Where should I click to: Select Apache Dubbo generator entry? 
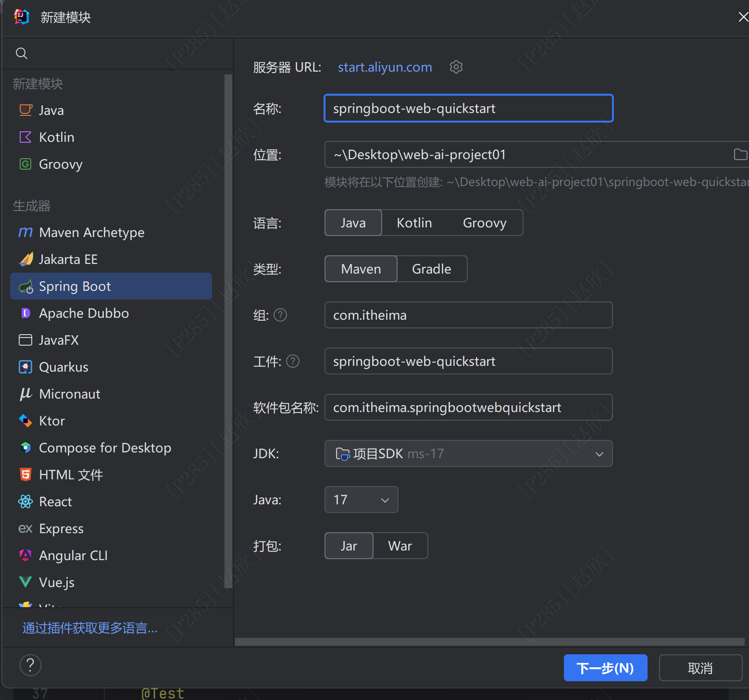(111, 313)
